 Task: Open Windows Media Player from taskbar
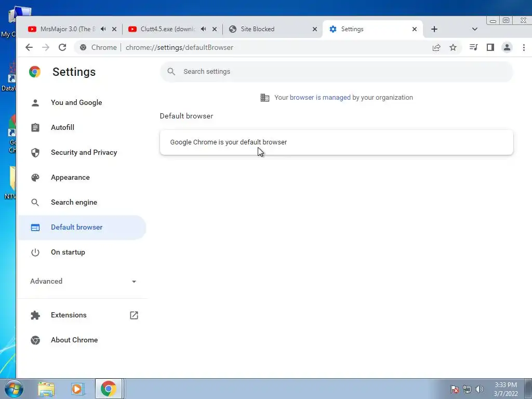[78, 389]
